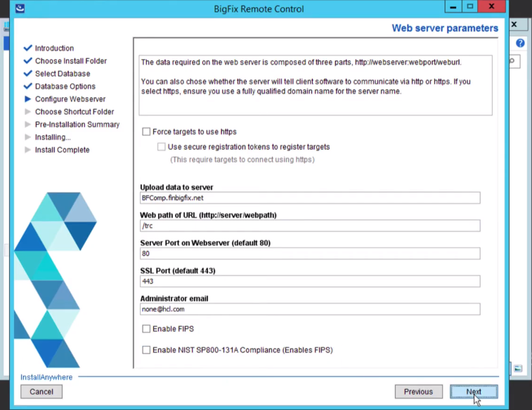Click the checkmark icon beside Introduction
The width and height of the screenshot is (532, 410).
click(x=28, y=48)
